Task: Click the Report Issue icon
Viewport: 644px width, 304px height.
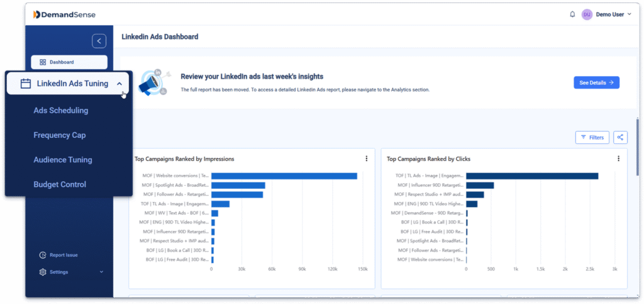Action: [x=43, y=255]
